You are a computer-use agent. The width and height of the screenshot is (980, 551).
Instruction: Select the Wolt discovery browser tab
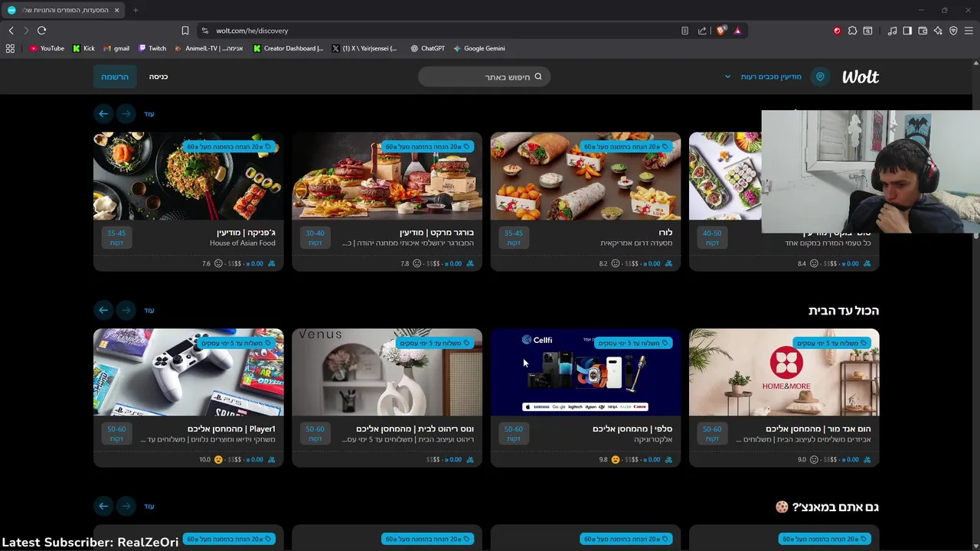point(64,10)
